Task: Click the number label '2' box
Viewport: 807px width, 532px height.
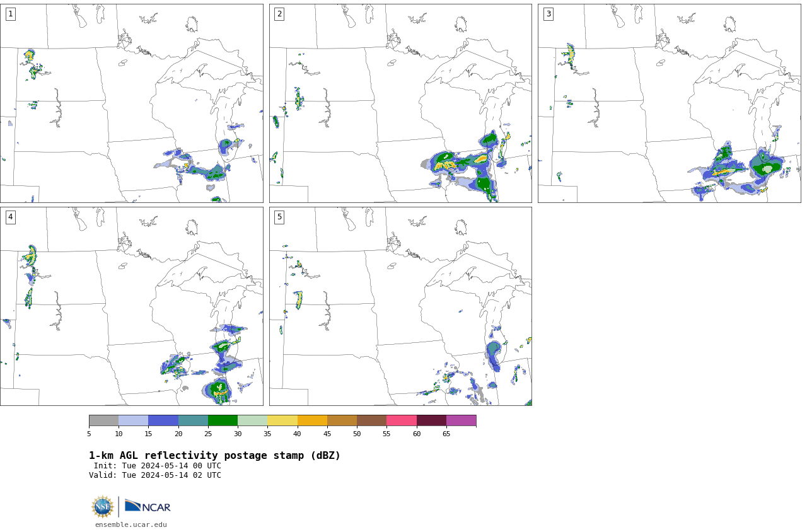Action: [x=279, y=14]
